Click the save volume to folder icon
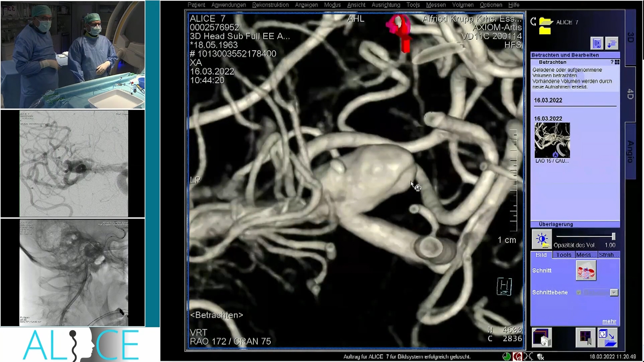This screenshot has width=644, height=362. [607, 337]
